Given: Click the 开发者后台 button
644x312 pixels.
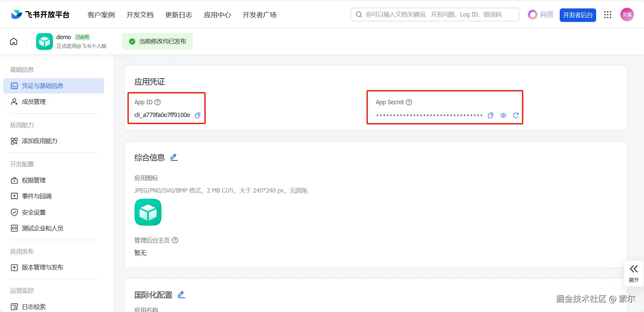Looking at the screenshot, I should pyautogui.click(x=578, y=15).
